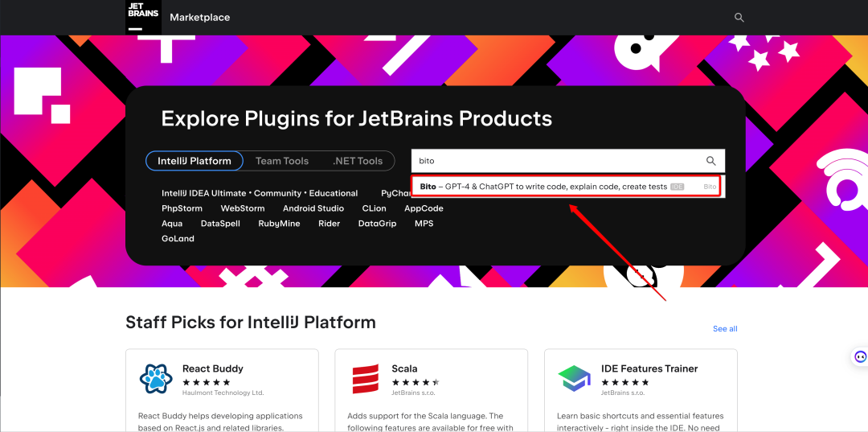The height and width of the screenshot is (432, 868).
Task: Click the Staff Picks for IntelliJ Platform heading
Action: pos(251,323)
